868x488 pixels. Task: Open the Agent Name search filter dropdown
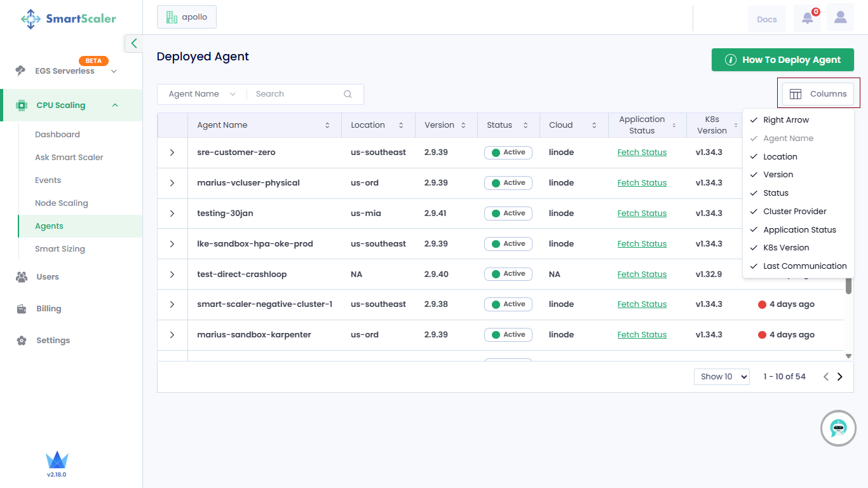click(x=201, y=94)
